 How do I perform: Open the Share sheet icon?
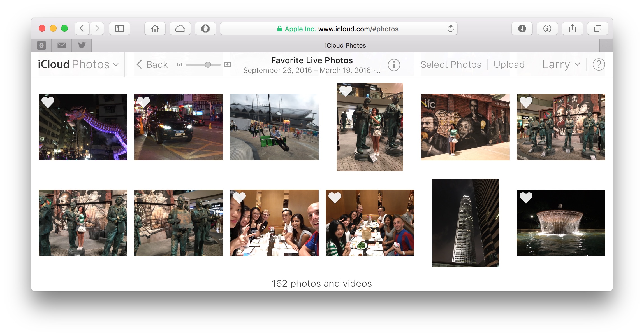pyautogui.click(x=573, y=28)
